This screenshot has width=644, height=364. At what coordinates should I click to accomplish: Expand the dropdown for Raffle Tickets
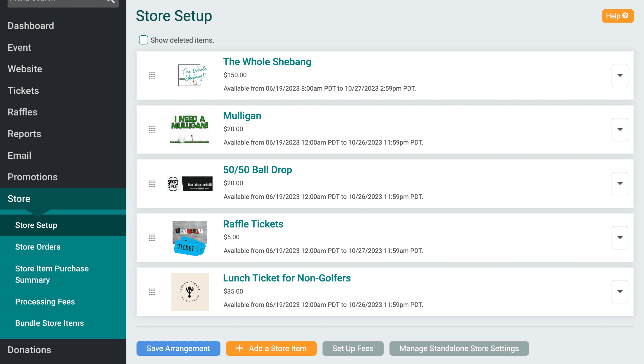[619, 237]
